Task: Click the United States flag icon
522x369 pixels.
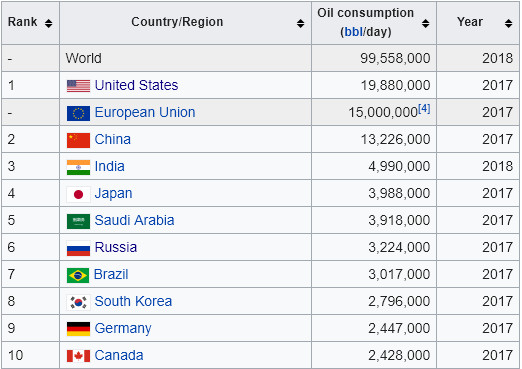Action: pyautogui.click(x=78, y=86)
